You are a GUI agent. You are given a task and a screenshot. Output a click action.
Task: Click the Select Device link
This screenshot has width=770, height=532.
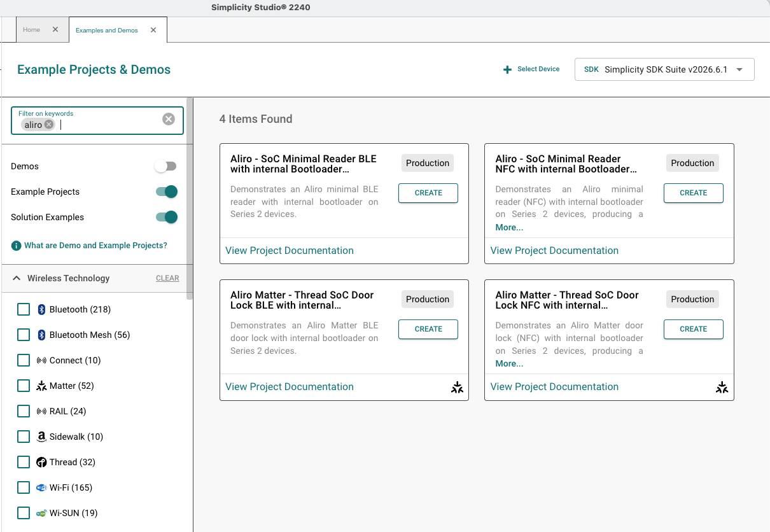click(538, 69)
